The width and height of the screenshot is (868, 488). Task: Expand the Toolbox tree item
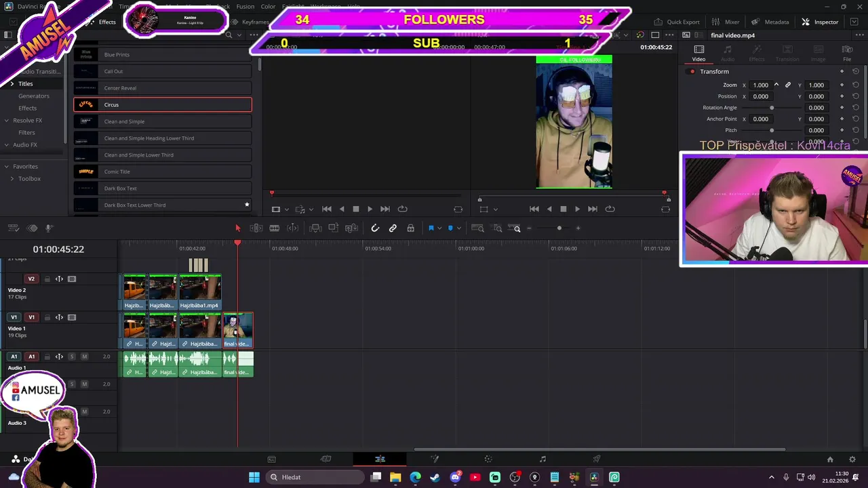pos(12,178)
